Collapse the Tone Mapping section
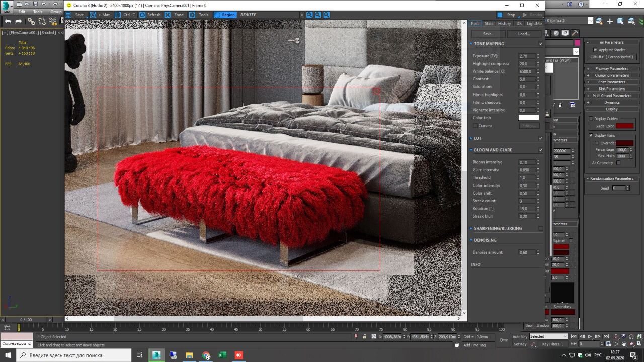This screenshot has width=644, height=362. 471,44
